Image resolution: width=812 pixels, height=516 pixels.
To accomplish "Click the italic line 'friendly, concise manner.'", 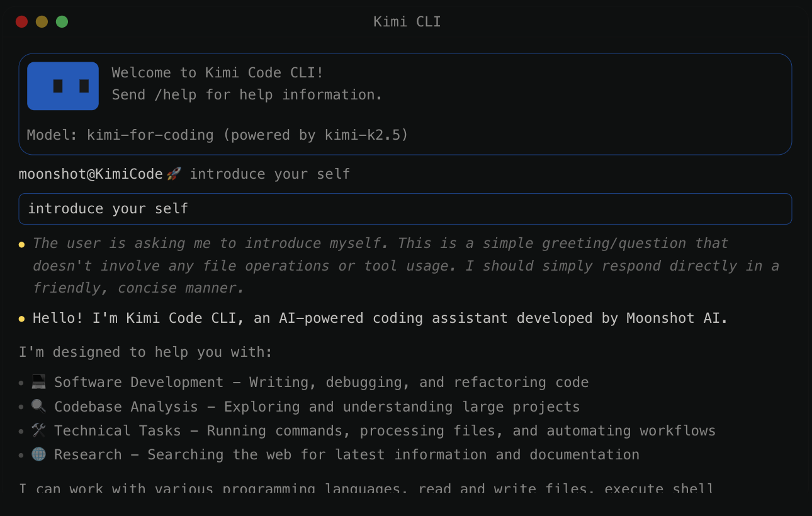I will tap(138, 288).
